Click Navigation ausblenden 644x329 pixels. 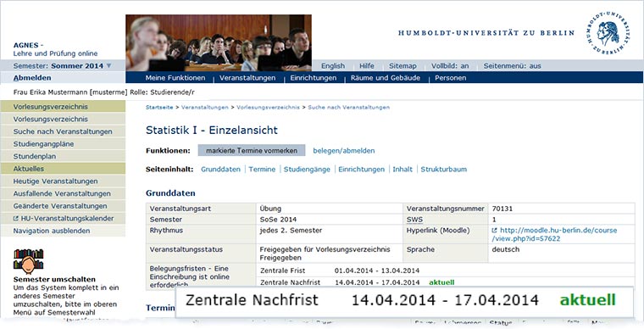click(63, 231)
